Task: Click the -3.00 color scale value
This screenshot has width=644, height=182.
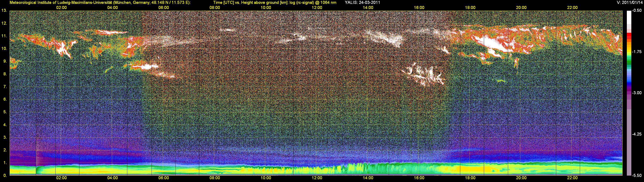Action: point(636,93)
